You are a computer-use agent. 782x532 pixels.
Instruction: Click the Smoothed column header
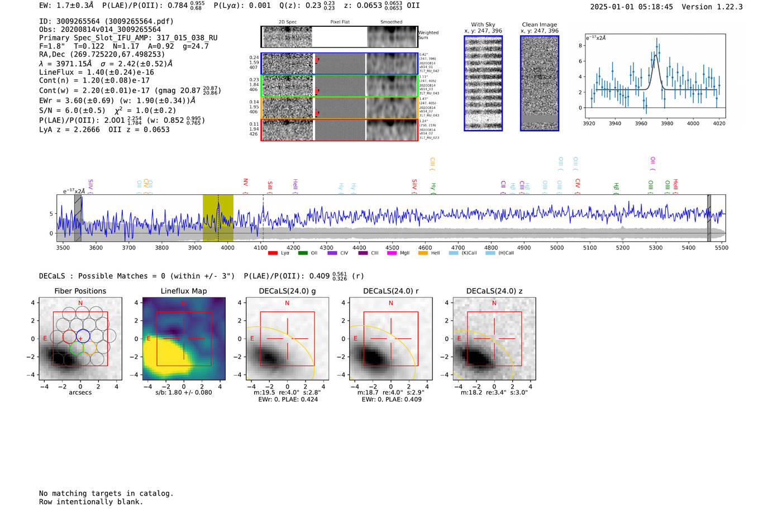coord(391,22)
